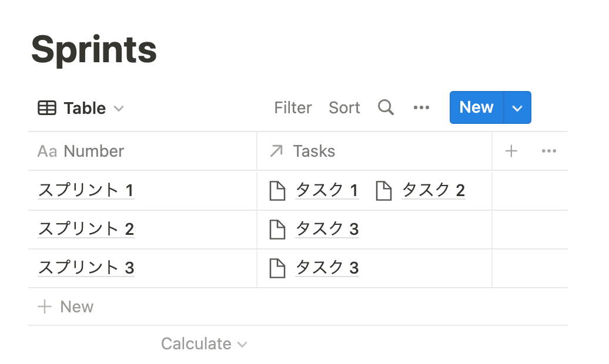Open the New button dropdown arrow
609x364 pixels.
517,107
